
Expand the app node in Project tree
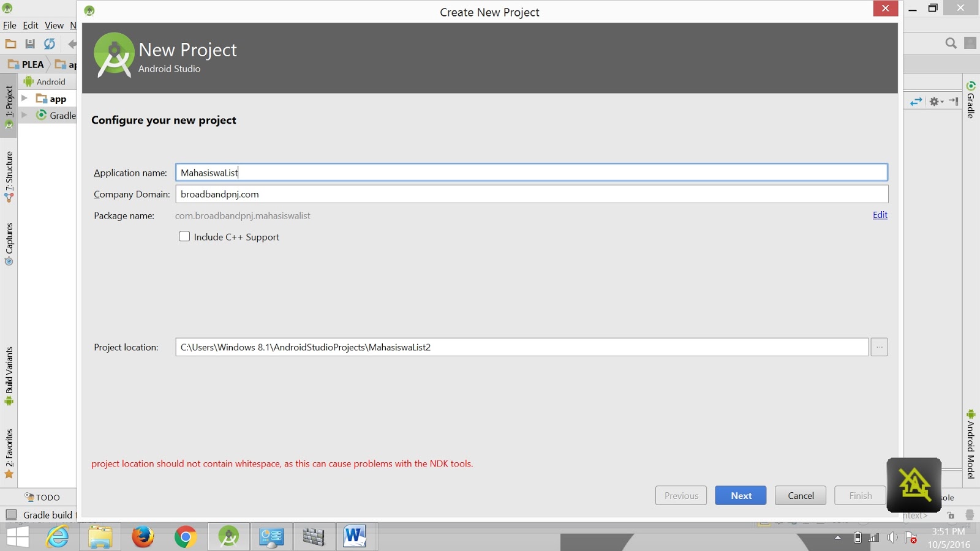[x=24, y=98]
